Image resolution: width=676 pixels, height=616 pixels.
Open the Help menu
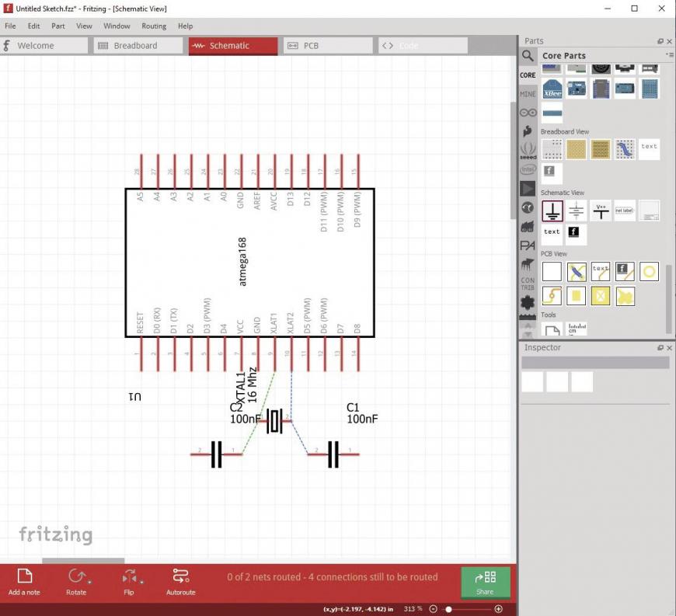coord(186,26)
